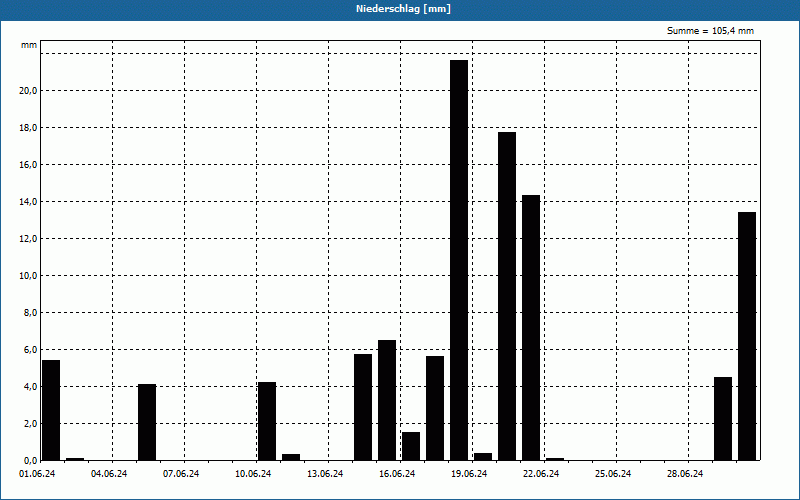Select the bar reaching nearly 18 mm

pos(507,296)
